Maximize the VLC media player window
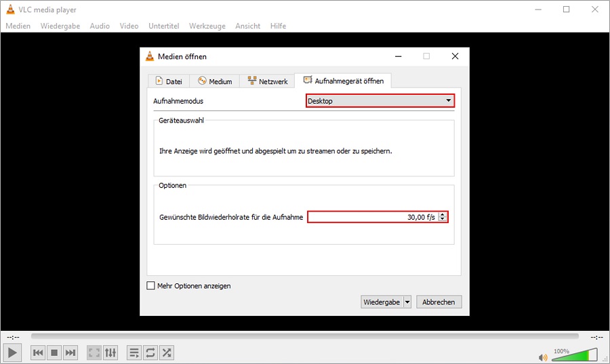This screenshot has height=364, width=610. coord(567,9)
